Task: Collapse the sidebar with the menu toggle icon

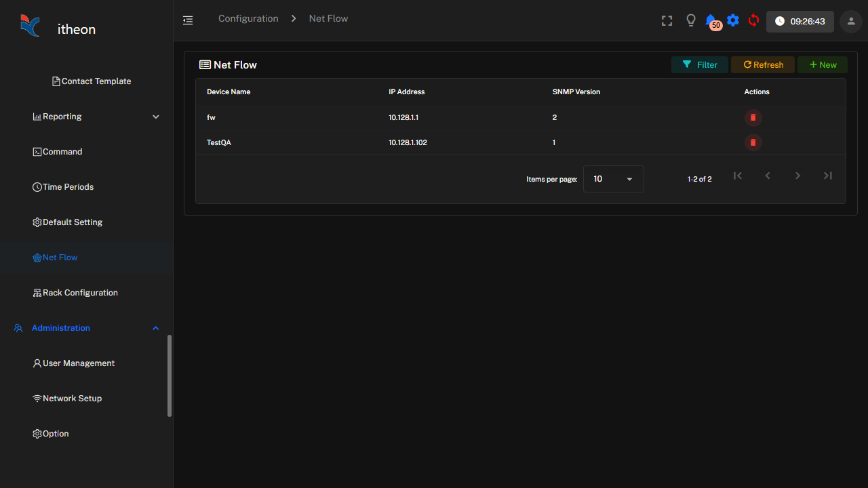Action: pos(188,20)
